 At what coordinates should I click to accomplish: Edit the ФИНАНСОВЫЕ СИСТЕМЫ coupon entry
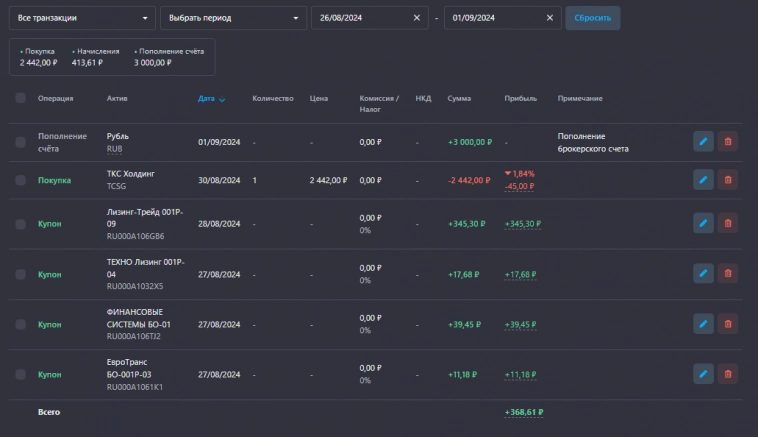[x=703, y=324]
